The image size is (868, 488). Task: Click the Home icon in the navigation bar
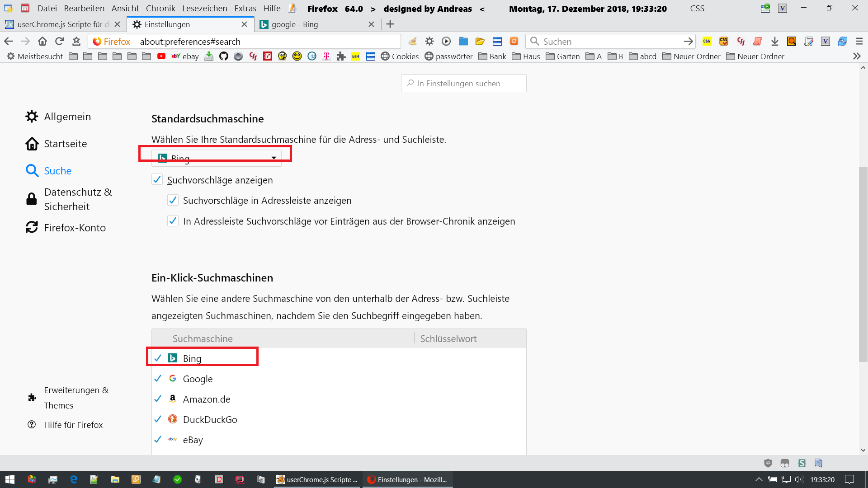(42, 42)
